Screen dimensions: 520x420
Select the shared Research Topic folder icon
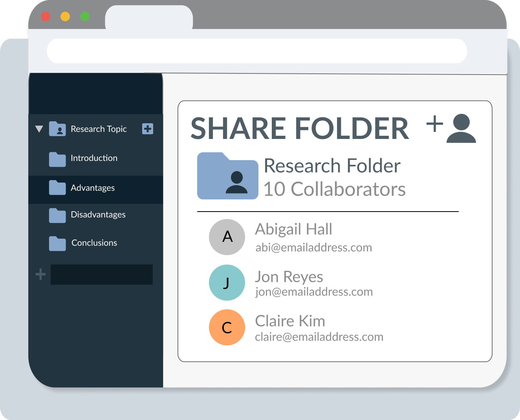(x=57, y=129)
